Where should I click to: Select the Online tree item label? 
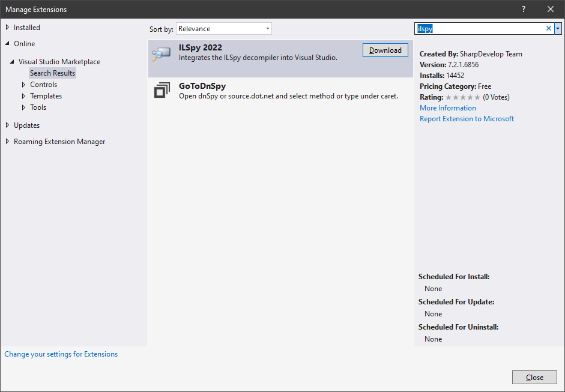pyautogui.click(x=25, y=44)
